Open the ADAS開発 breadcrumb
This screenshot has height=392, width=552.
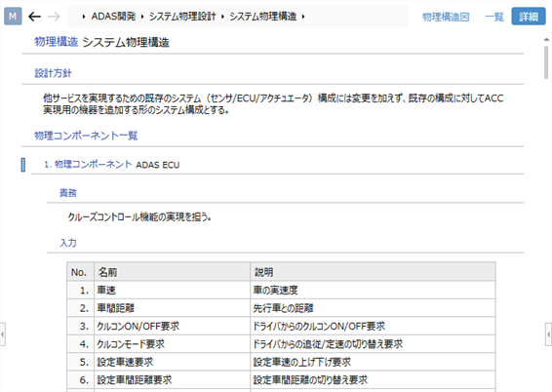pyautogui.click(x=113, y=17)
